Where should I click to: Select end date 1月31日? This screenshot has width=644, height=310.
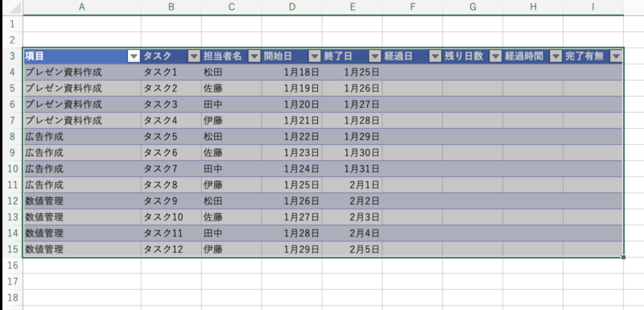[352, 169]
